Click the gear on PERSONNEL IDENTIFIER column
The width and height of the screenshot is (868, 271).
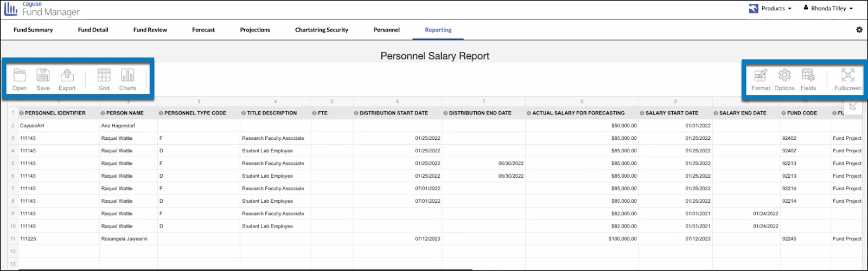coord(22,113)
